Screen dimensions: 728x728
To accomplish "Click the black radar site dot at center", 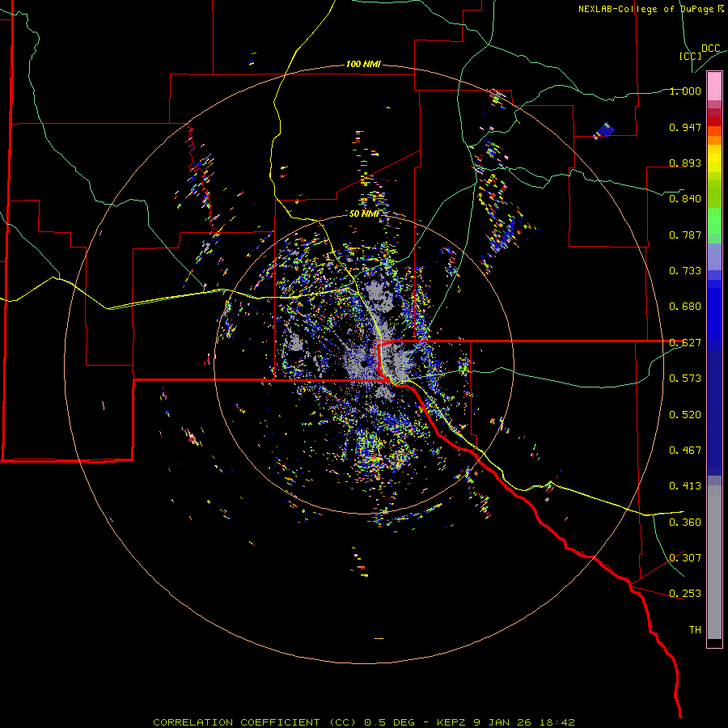I will 363,364.
